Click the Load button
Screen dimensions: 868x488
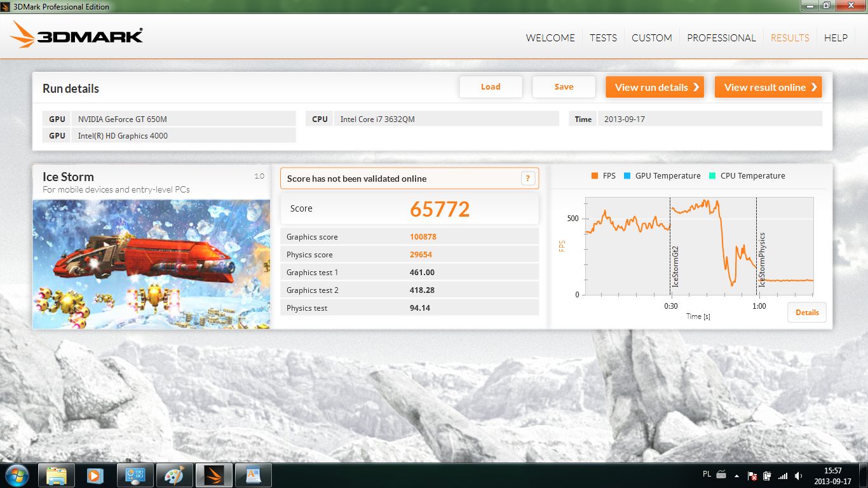(x=491, y=87)
